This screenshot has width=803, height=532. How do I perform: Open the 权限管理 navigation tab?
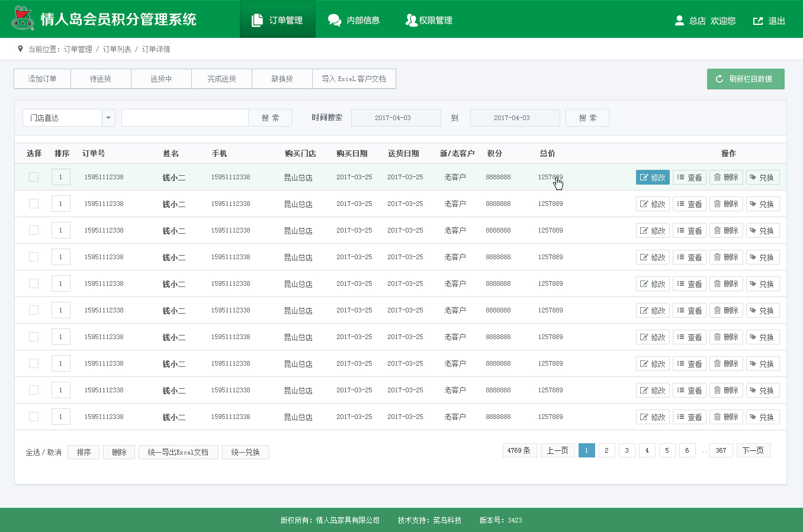[x=429, y=20]
